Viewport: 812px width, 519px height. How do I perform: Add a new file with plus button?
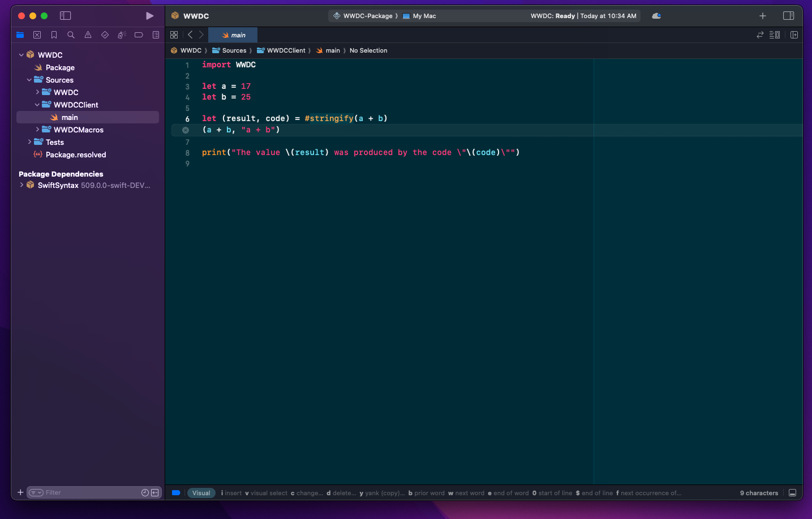[20, 492]
